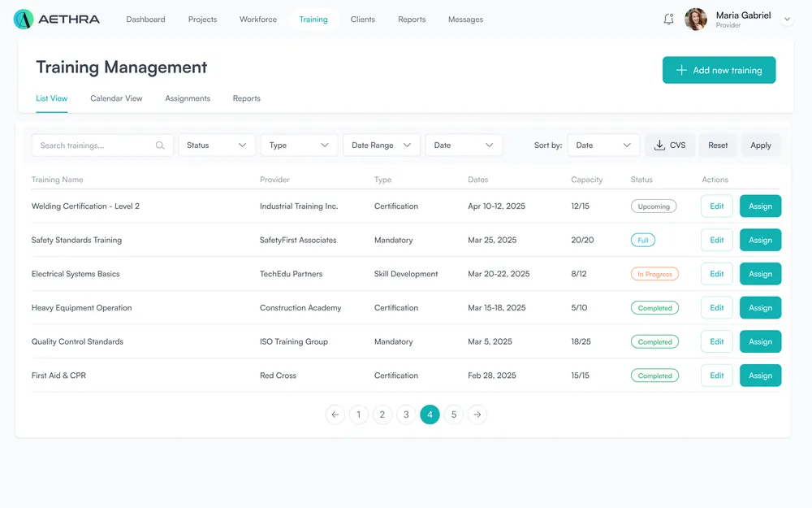The height and width of the screenshot is (508, 812).
Task: Go to page 1
Action: [358, 415]
